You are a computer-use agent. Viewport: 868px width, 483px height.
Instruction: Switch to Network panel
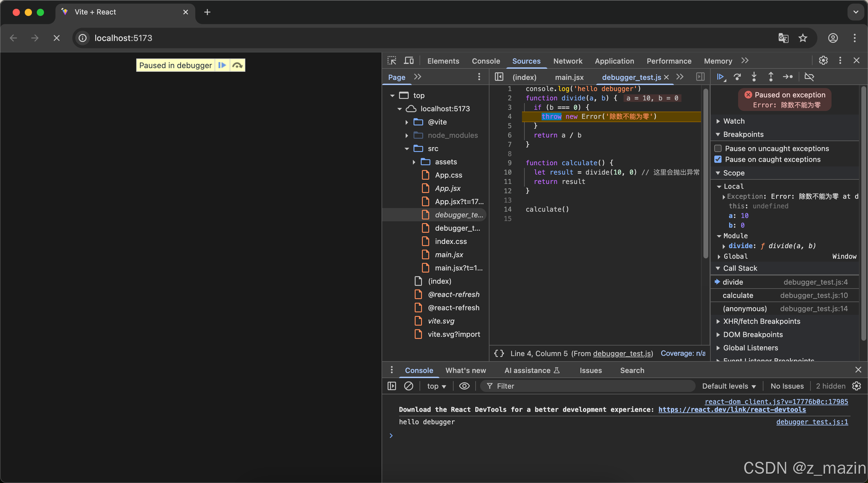[568, 61]
